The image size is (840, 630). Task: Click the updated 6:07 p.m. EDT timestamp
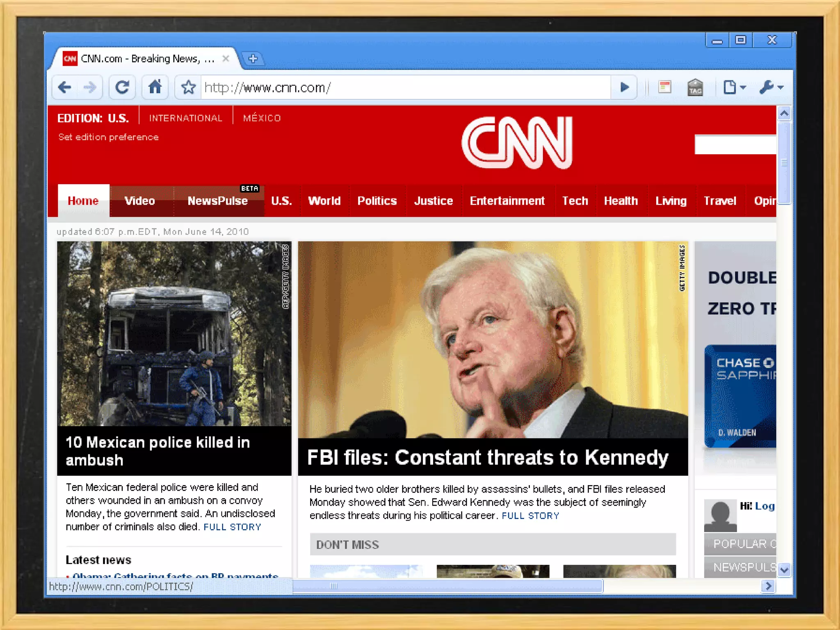click(153, 232)
